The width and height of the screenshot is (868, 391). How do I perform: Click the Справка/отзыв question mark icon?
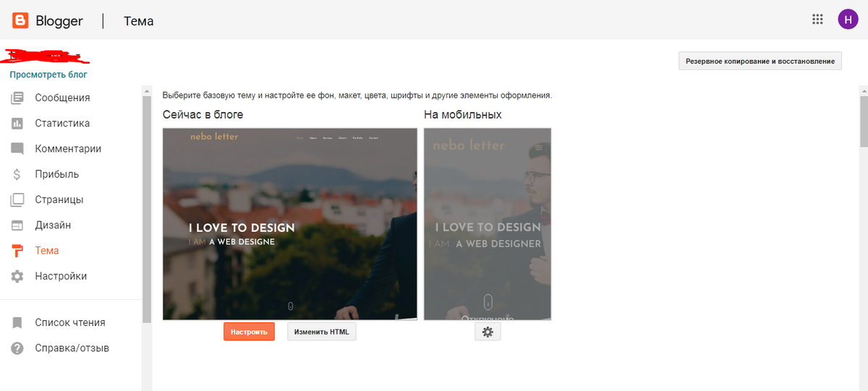point(17,348)
